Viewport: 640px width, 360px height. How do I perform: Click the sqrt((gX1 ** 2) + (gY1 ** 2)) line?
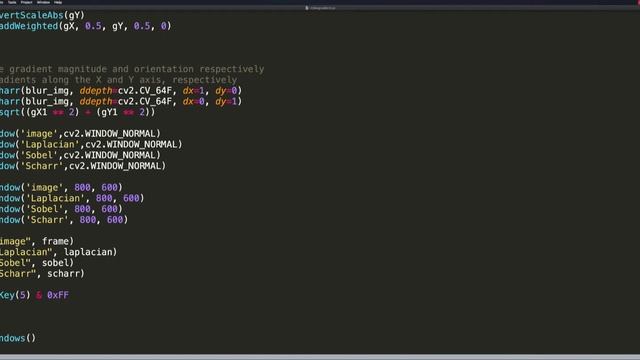(78, 112)
